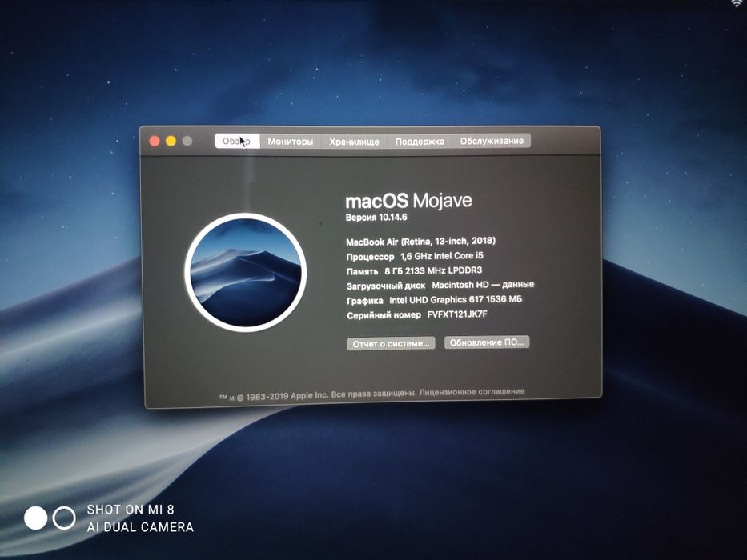Switch to the Обзор tab
The width and height of the screenshot is (747, 560).
coord(237,141)
